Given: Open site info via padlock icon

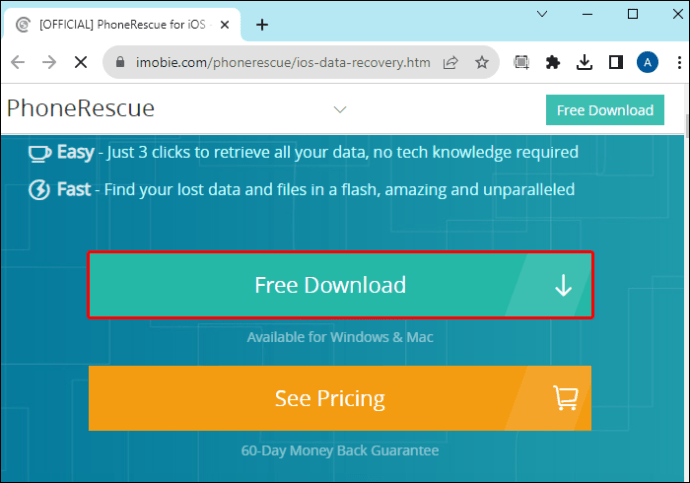Looking at the screenshot, I should point(120,62).
